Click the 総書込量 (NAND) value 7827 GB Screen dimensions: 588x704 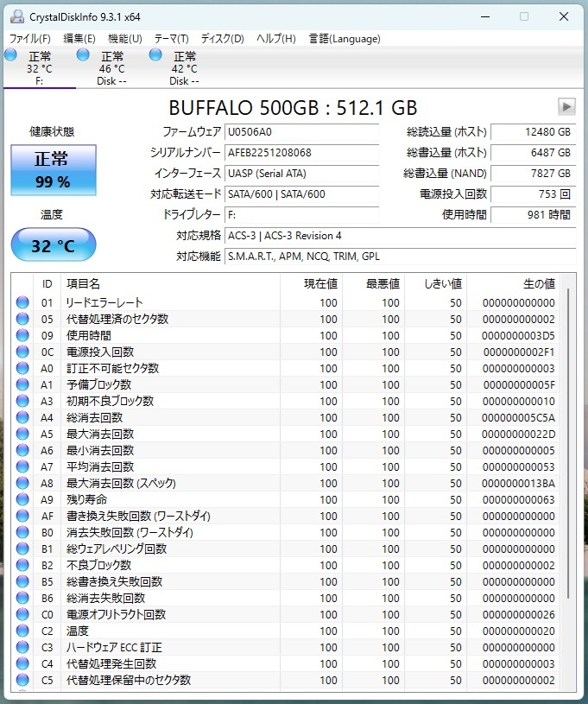(x=534, y=174)
